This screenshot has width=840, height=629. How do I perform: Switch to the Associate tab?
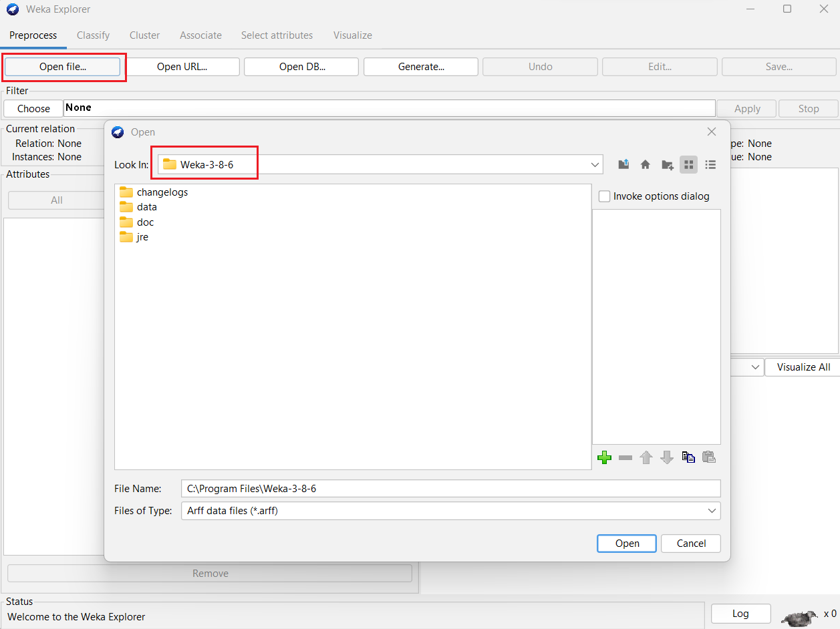200,35
